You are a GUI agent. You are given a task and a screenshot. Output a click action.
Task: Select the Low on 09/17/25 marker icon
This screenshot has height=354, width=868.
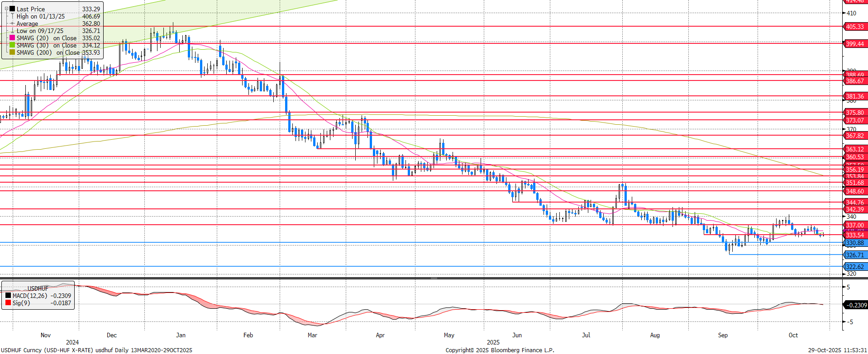12,31
